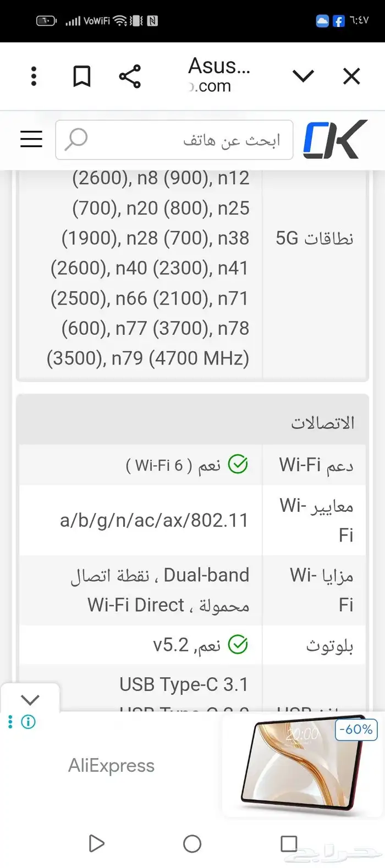The height and width of the screenshot is (868, 385).
Task: Collapse the AliExpress banner chevron
Action: 30,699
